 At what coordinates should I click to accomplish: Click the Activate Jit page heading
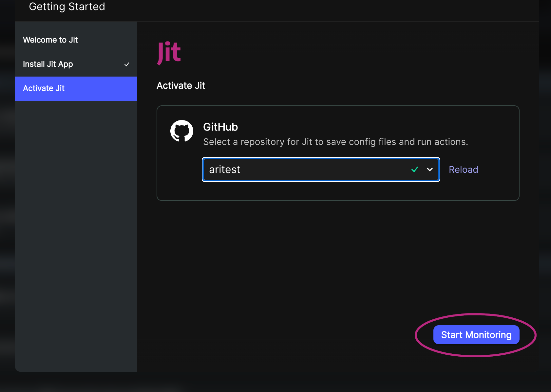click(x=181, y=86)
